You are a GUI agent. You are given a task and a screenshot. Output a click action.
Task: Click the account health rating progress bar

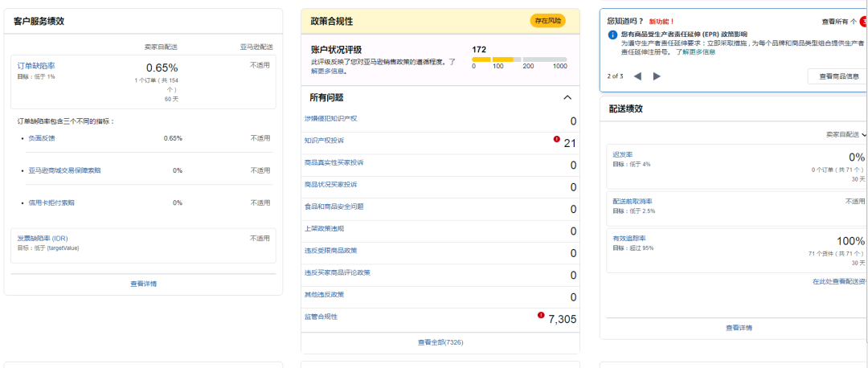519,59
